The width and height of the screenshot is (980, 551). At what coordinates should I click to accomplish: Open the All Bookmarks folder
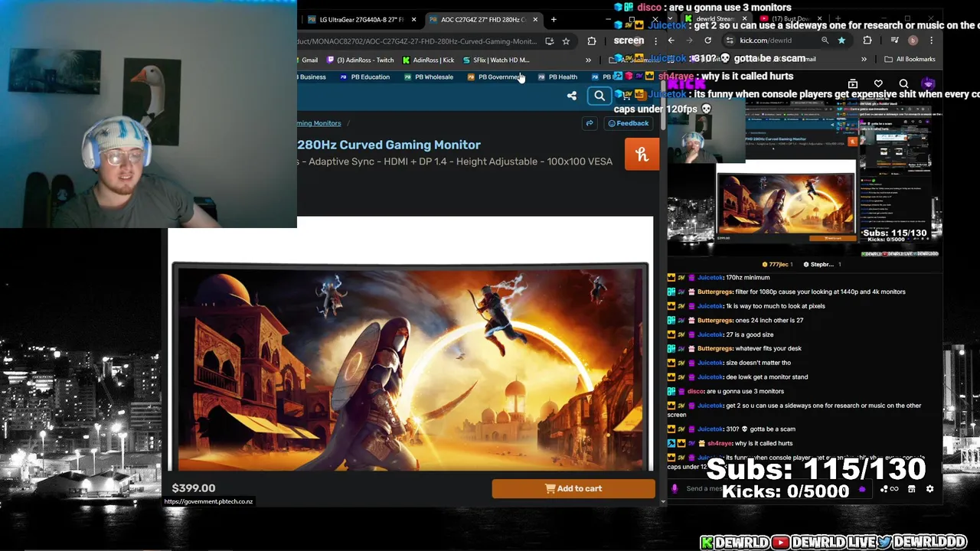(x=910, y=59)
